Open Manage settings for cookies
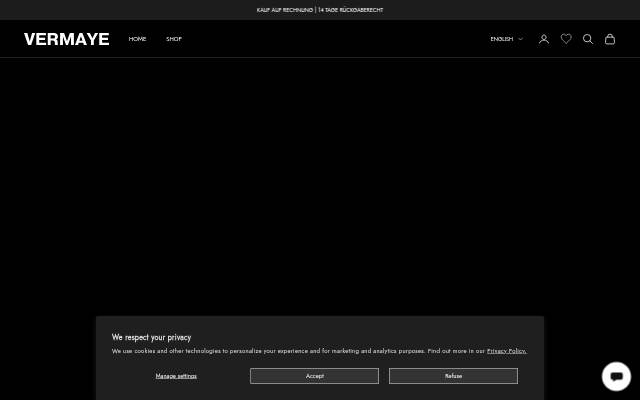Screen dimensions: 640x400 click(176, 376)
